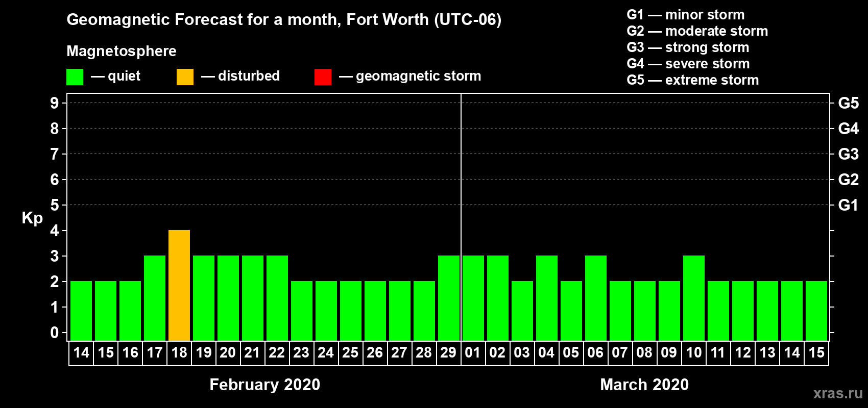The height and width of the screenshot is (408, 868).
Task: Click the February 2020 month label
Action: click(265, 385)
